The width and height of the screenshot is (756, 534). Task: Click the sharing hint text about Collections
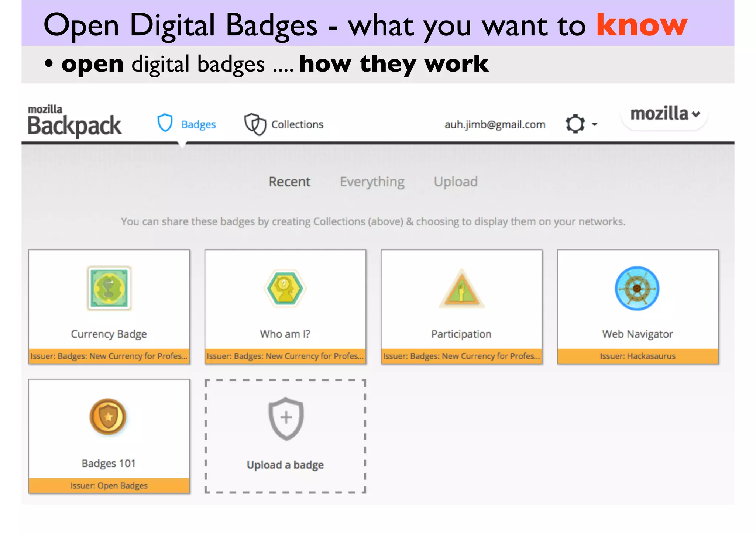[373, 221]
